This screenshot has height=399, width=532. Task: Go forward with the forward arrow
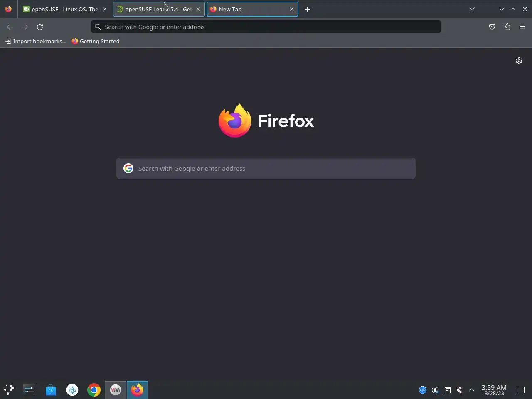point(25,27)
